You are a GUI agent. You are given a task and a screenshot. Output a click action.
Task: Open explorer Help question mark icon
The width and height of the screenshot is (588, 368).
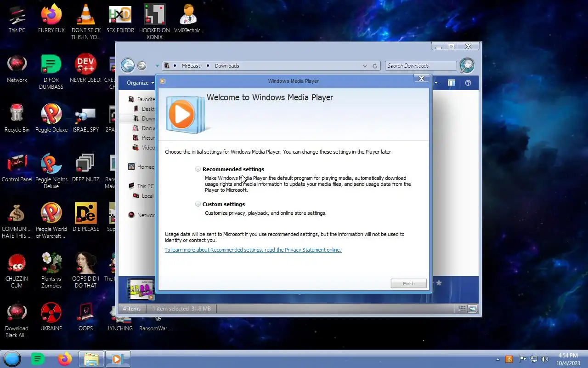pyautogui.click(x=468, y=83)
